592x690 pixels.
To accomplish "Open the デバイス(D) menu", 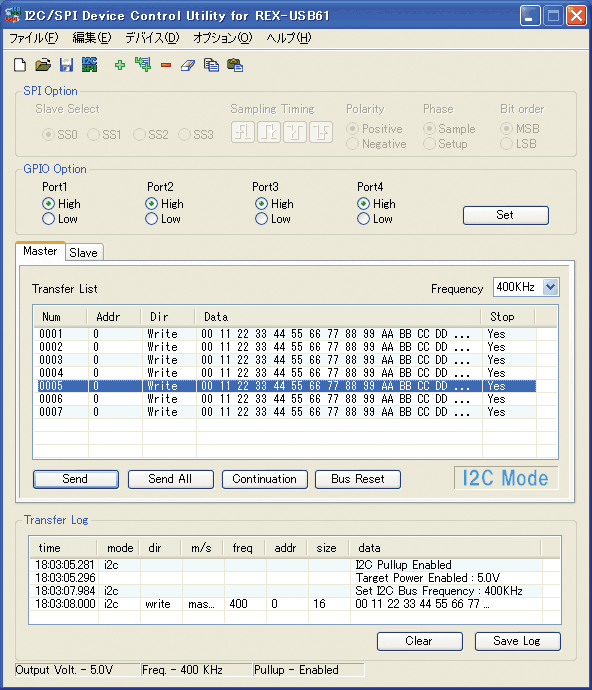I will pos(152,38).
